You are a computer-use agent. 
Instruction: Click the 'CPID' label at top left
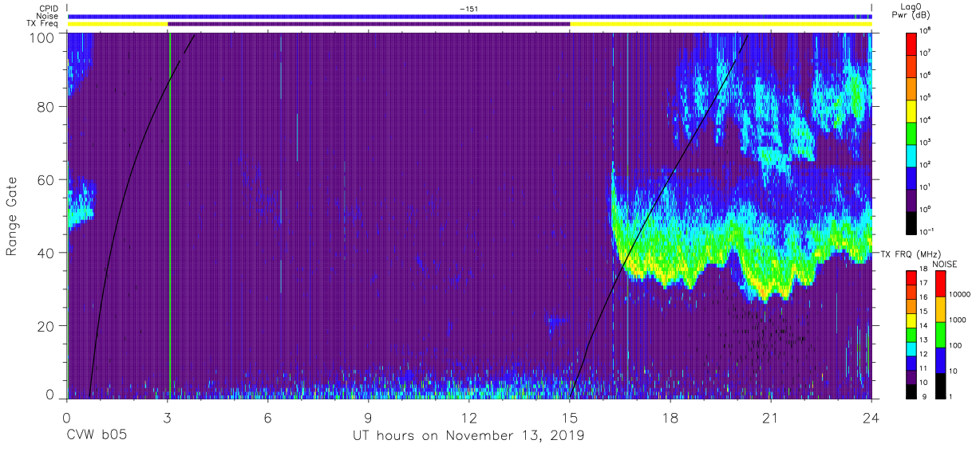pyautogui.click(x=49, y=9)
